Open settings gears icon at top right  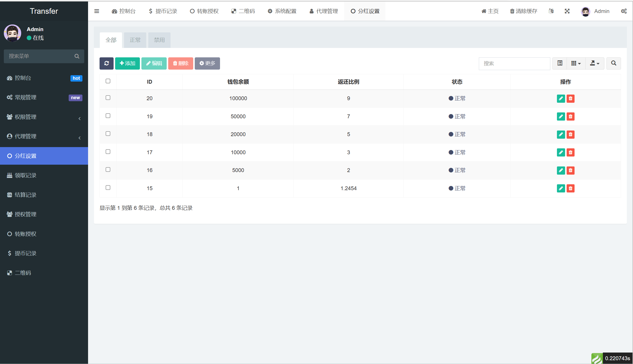[624, 11]
